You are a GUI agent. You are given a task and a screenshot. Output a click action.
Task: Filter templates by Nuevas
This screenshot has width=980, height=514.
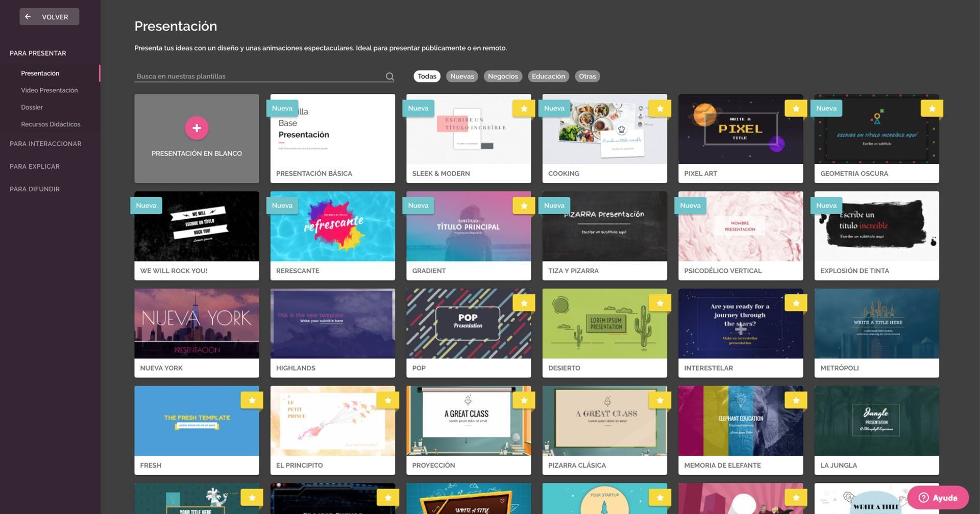pos(462,76)
